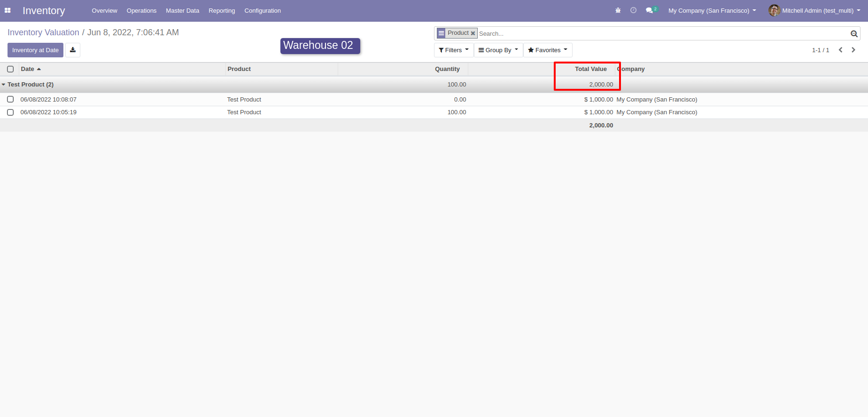868x417 pixels.
Task: Focus the Search input field
Action: pos(662,33)
